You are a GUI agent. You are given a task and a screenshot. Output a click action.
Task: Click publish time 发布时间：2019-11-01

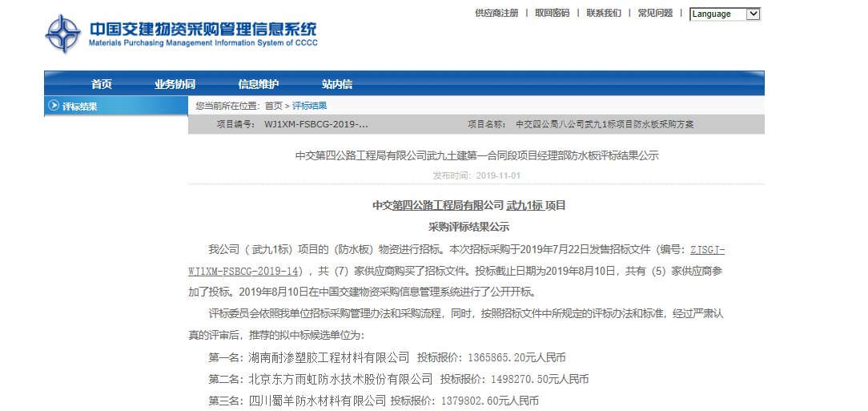476,175
